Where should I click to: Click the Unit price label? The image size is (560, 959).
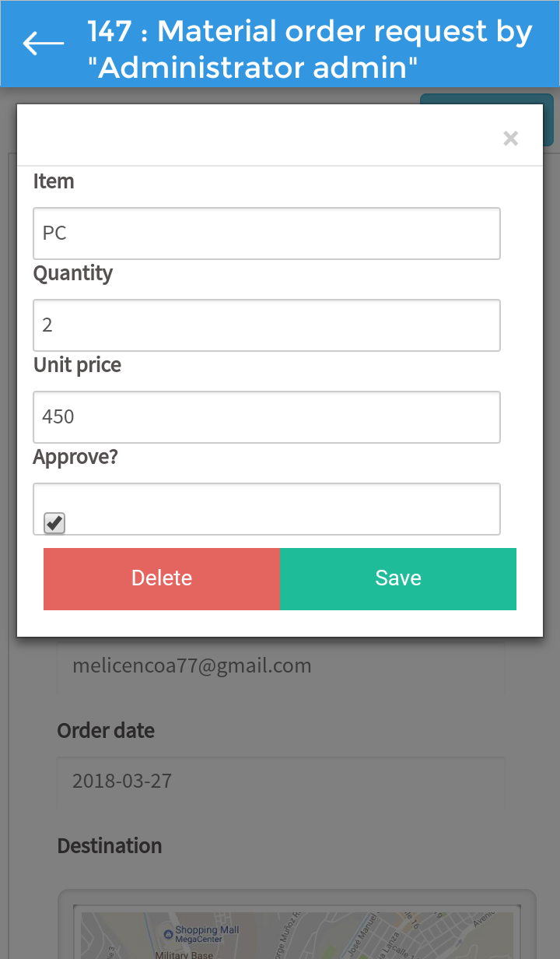point(77,365)
